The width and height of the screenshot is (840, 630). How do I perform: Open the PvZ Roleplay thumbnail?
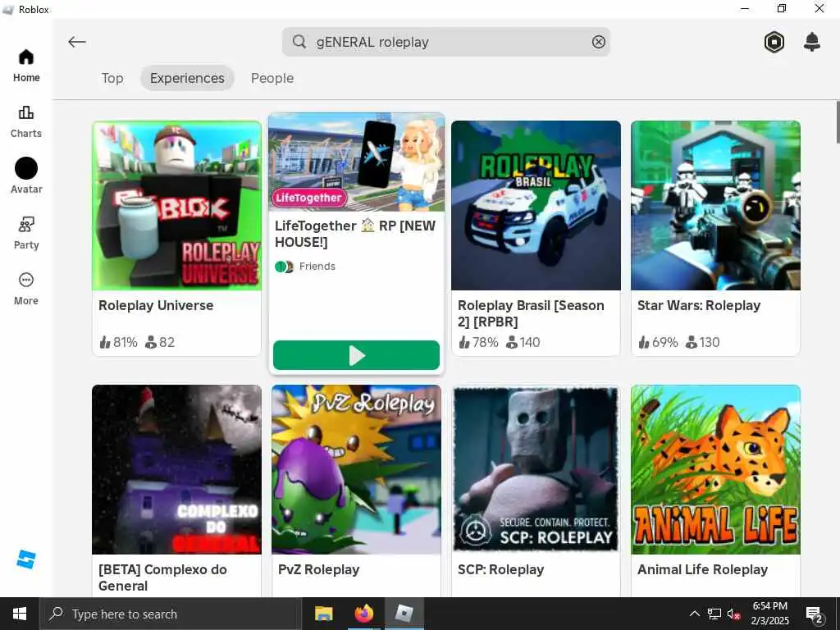pos(356,469)
